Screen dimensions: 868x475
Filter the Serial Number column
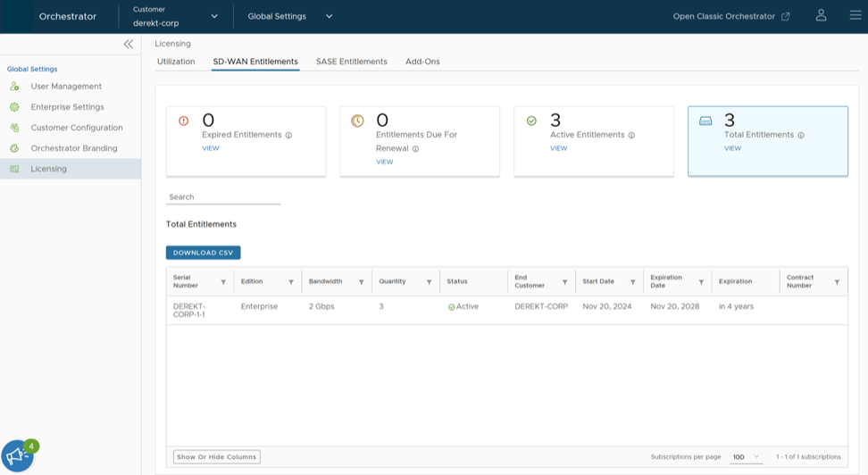(223, 282)
